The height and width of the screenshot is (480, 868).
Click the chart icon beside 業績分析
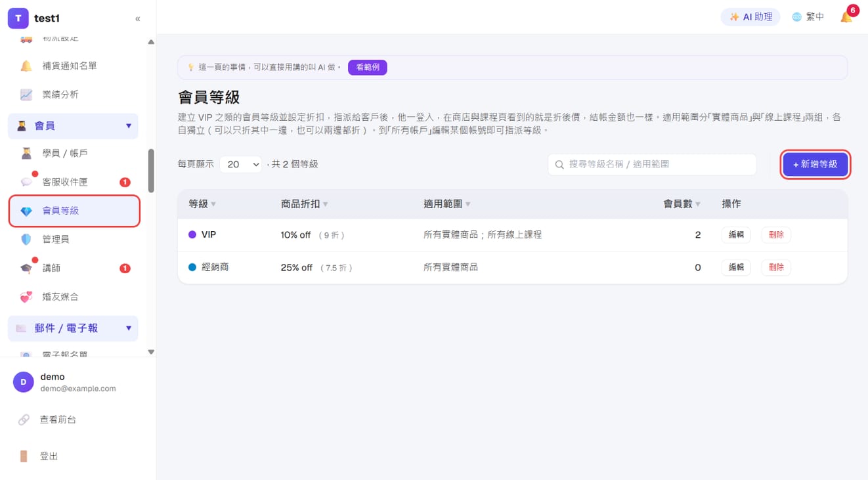[x=26, y=95]
